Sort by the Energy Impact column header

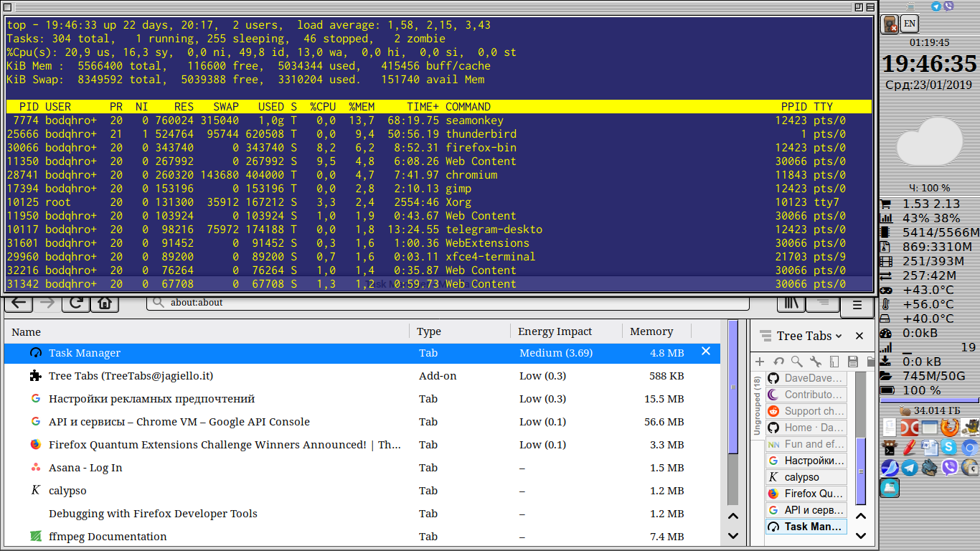coord(565,331)
